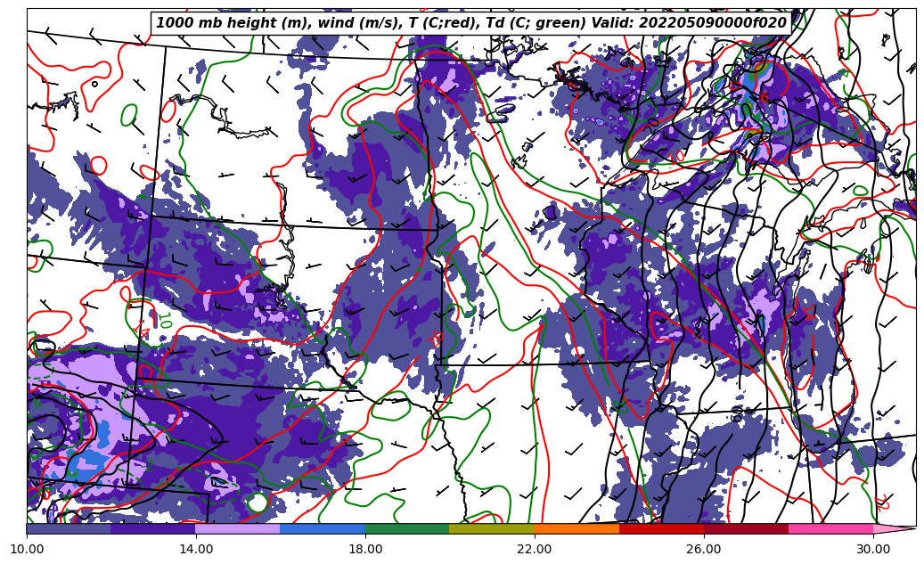Image resolution: width=924 pixels, height=564 pixels.
Task: Select the hot pink 28–30 colorbar segment
Action: 831,528
